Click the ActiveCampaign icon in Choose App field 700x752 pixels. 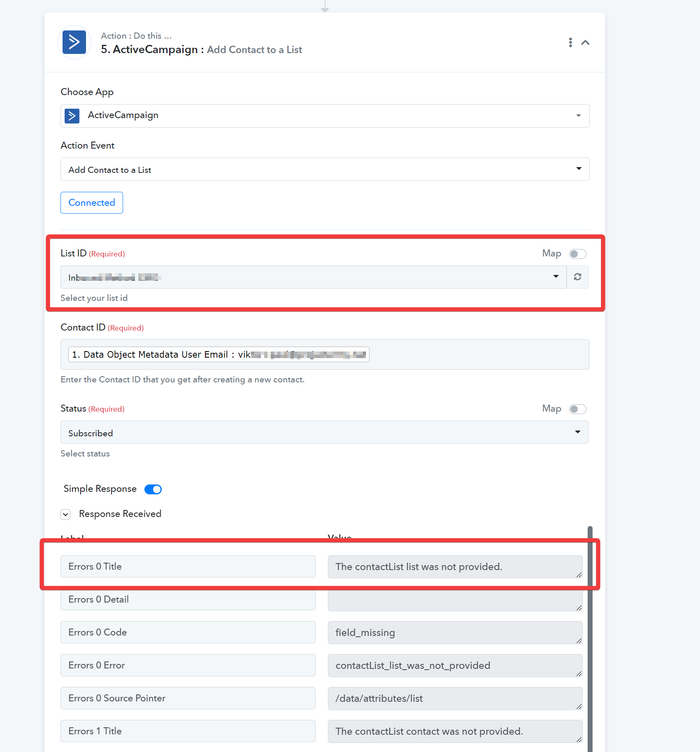(x=72, y=116)
